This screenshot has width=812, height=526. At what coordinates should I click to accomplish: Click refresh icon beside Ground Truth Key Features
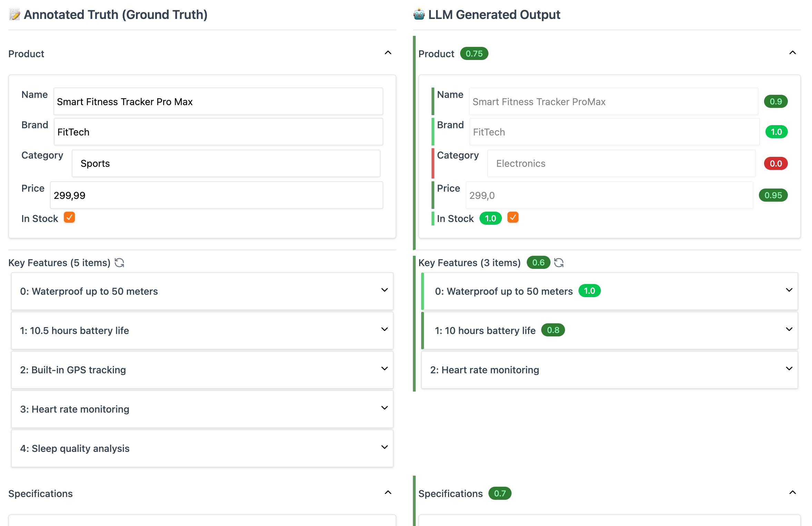click(119, 263)
